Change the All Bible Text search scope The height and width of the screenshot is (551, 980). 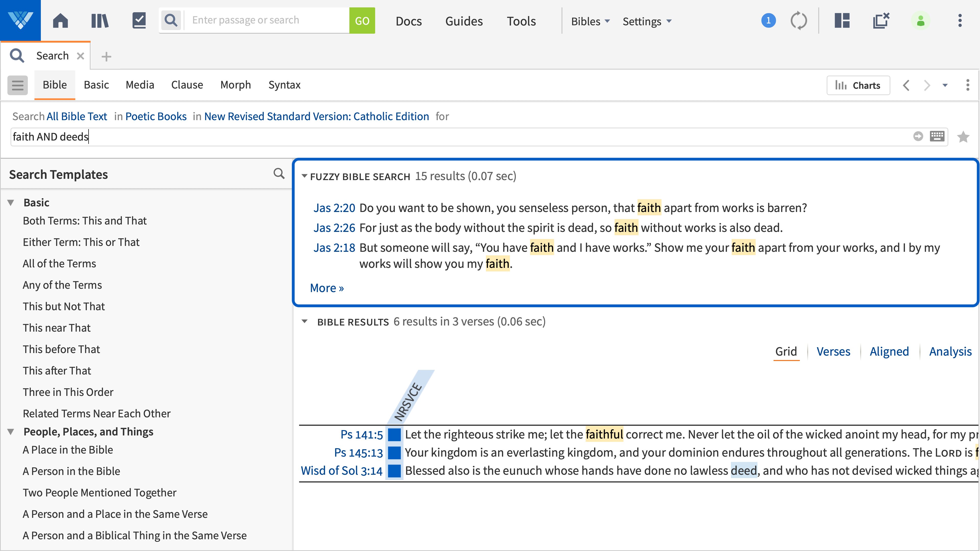tap(77, 116)
